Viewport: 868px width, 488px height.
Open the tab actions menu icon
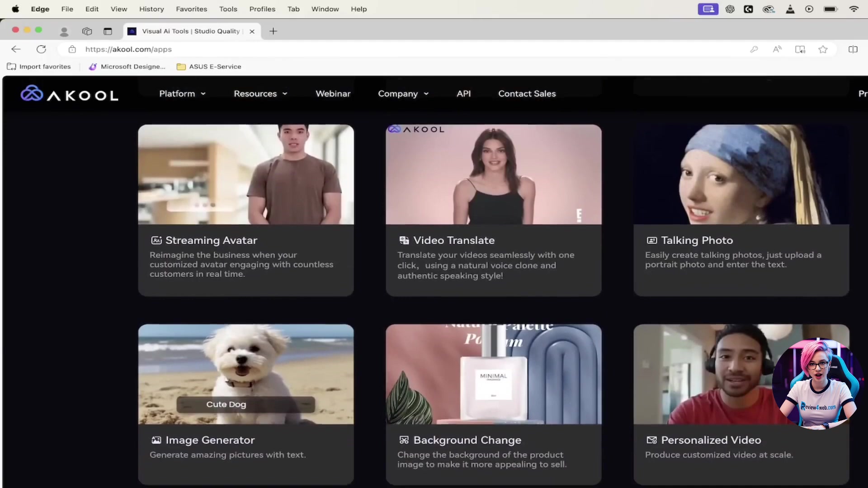coord(108,31)
